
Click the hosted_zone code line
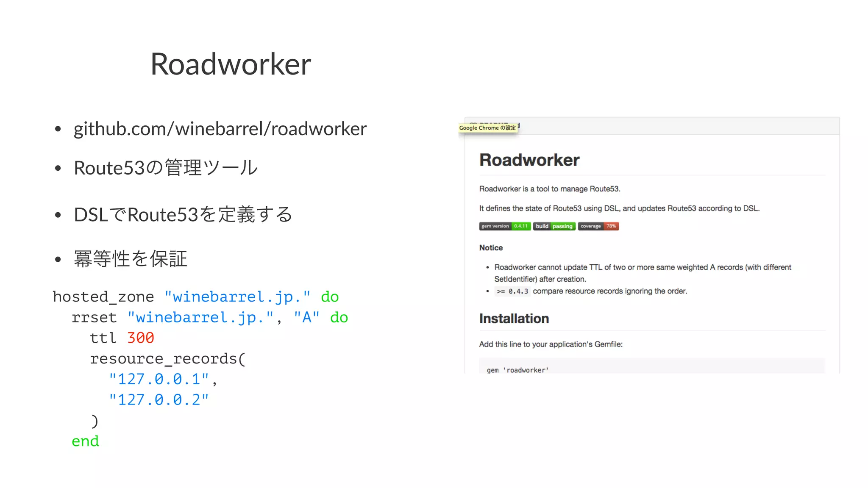coord(196,297)
